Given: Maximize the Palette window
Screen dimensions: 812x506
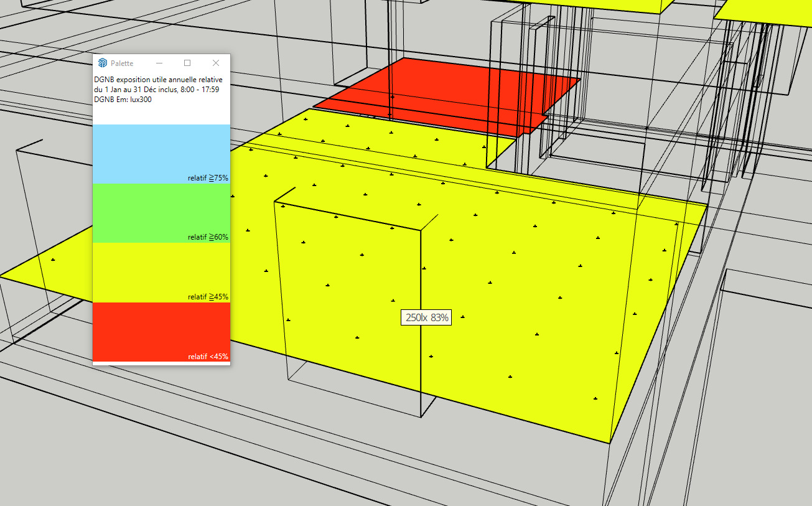Looking at the screenshot, I should pos(187,63).
